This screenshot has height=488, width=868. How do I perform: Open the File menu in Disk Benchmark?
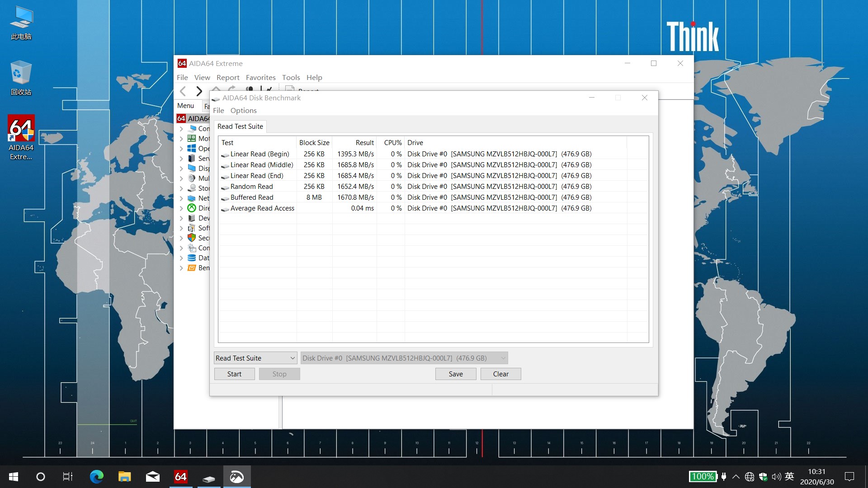tap(218, 110)
